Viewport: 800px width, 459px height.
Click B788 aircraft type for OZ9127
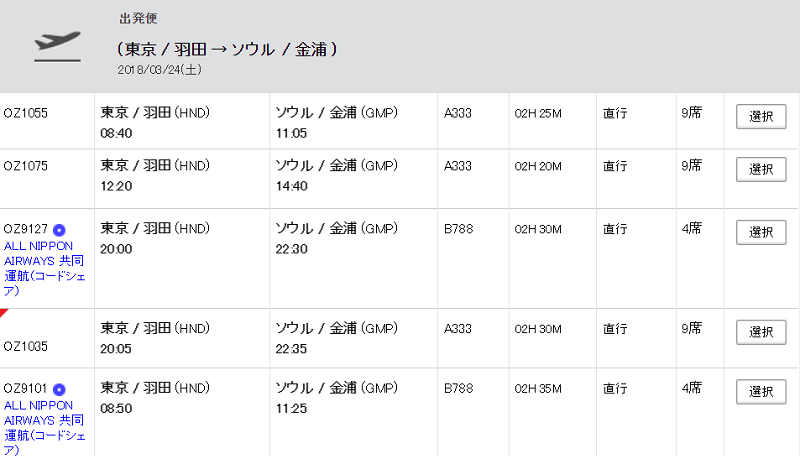click(459, 229)
